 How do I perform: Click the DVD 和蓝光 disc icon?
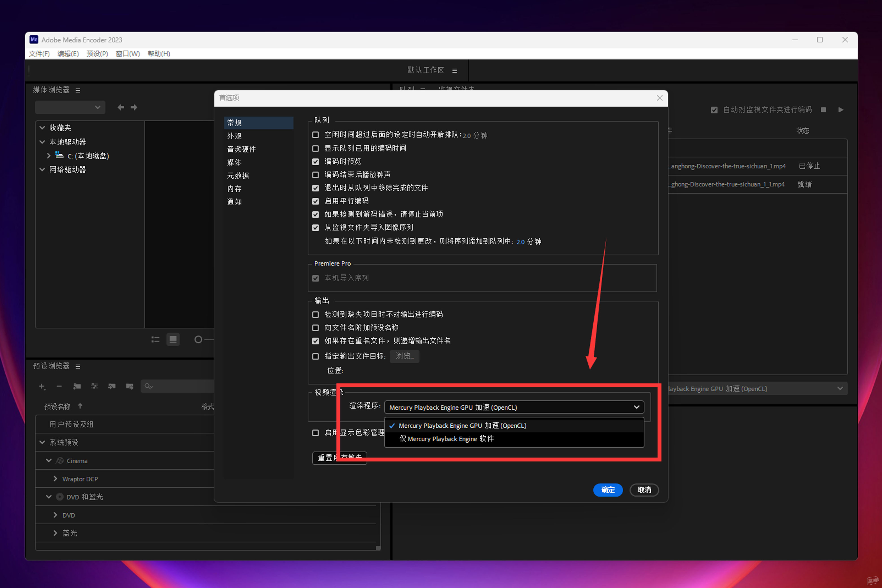(60, 497)
